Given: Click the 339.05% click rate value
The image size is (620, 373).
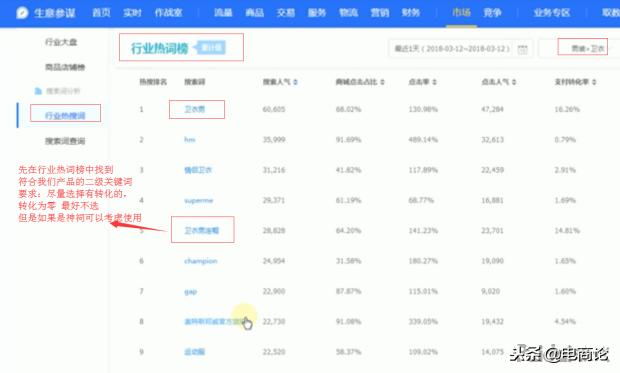Looking at the screenshot, I should click(x=423, y=322).
